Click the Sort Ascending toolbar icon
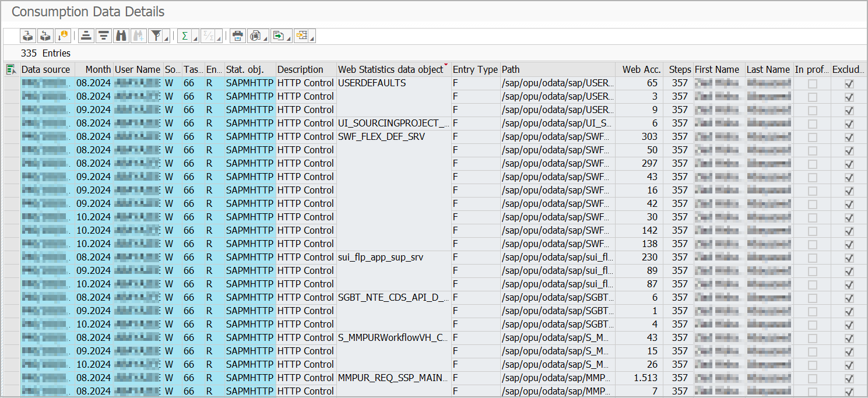868x398 pixels. click(86, 36)
